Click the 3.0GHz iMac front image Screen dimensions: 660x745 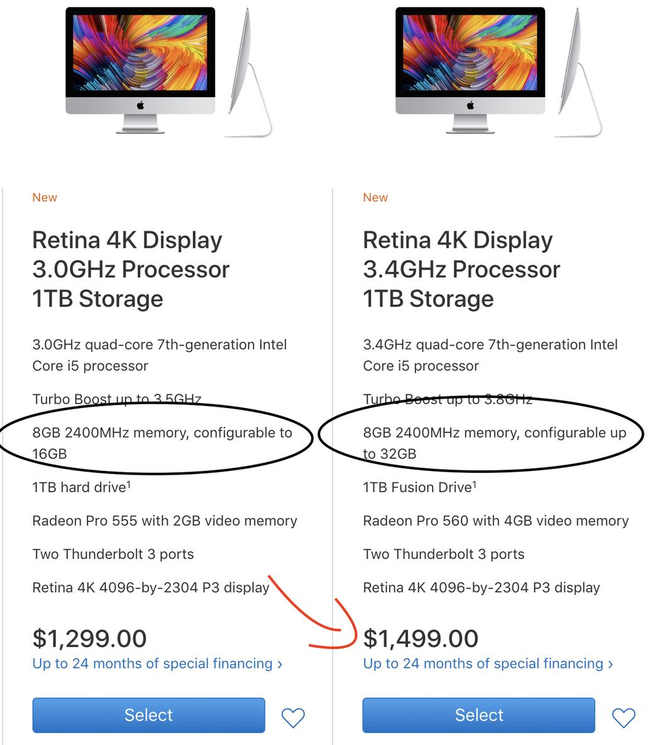coord(140,70)
